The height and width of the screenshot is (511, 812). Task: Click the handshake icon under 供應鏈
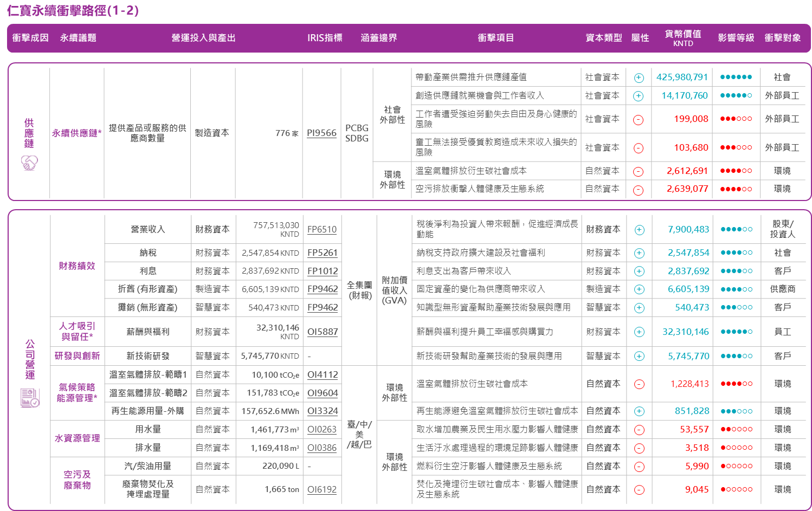29,163
